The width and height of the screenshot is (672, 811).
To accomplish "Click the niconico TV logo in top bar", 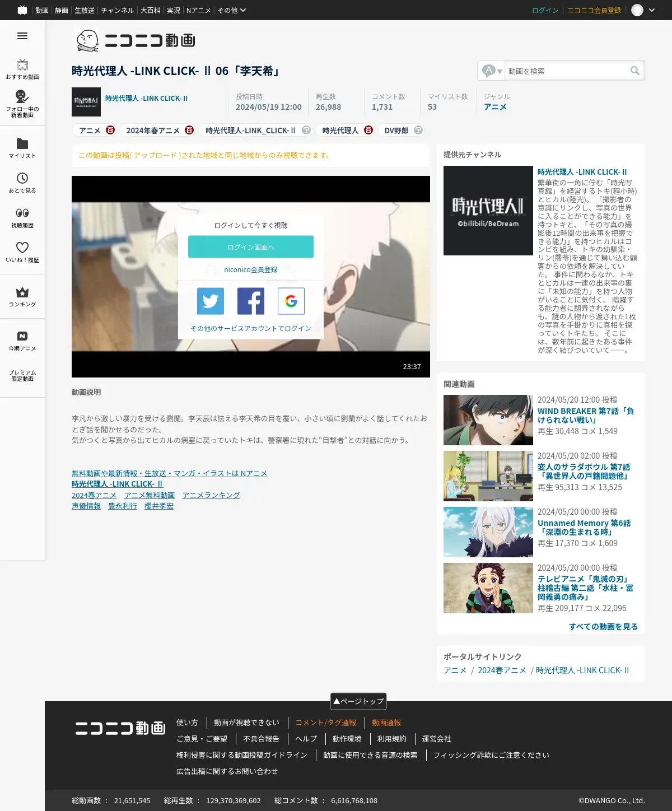I will pos(22,10).
